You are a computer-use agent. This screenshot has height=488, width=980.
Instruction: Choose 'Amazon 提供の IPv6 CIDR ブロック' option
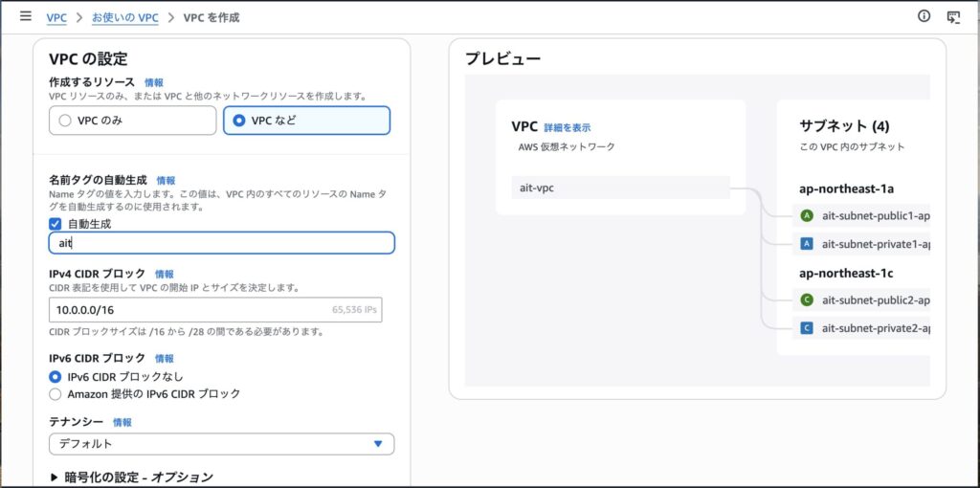point(56,394)
